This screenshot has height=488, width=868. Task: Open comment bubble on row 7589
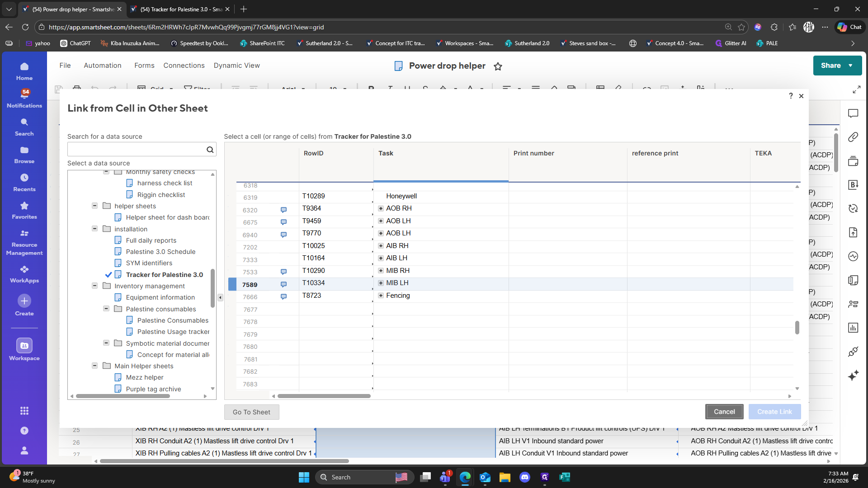pos(283,284)
